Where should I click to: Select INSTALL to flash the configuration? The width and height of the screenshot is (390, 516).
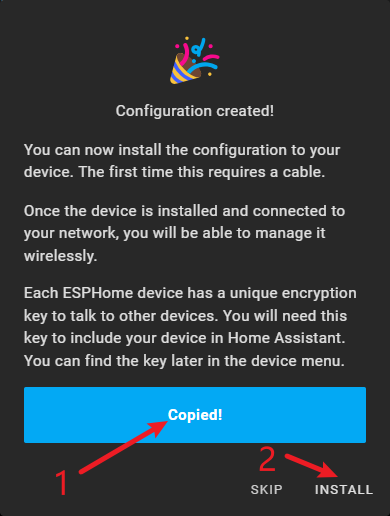point(344,489)
